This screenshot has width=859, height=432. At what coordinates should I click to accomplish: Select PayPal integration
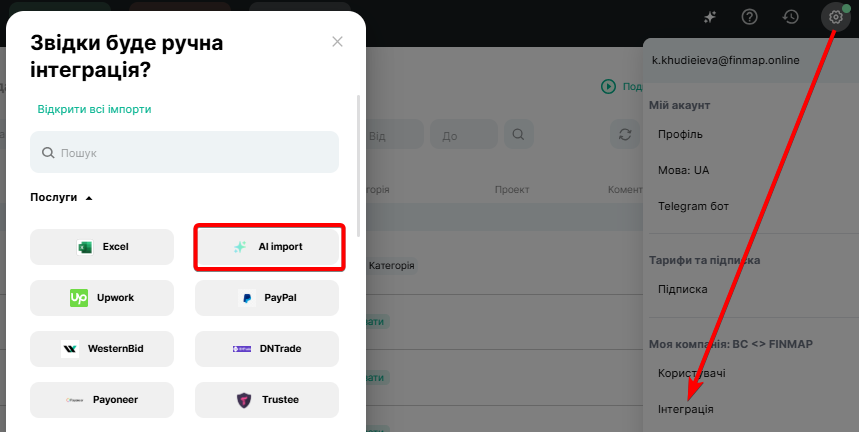tap(267, 298)
